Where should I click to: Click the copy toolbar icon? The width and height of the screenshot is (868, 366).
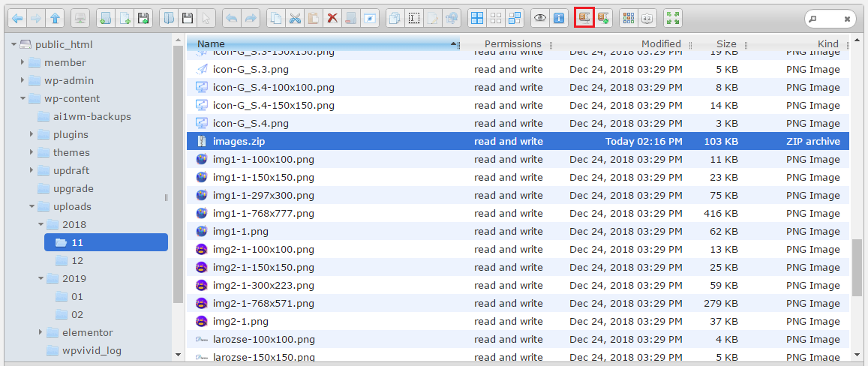click(x=275, y=18)
